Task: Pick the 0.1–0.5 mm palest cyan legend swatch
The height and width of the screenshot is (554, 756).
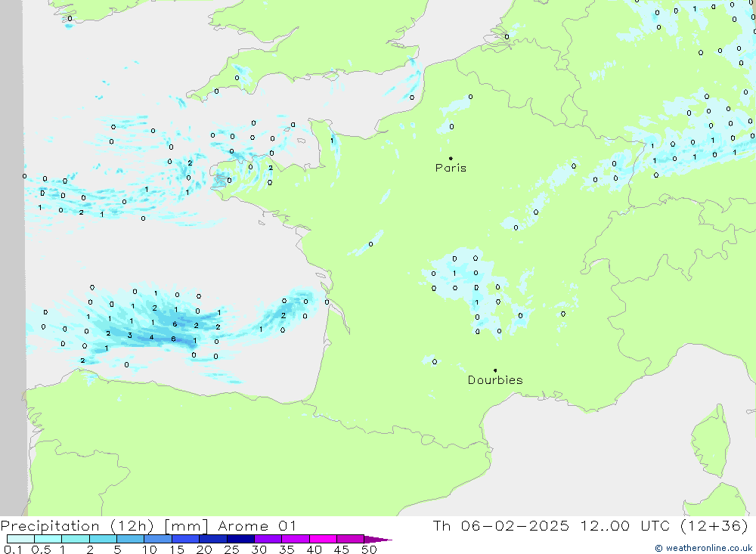Action: coord(20,539)
